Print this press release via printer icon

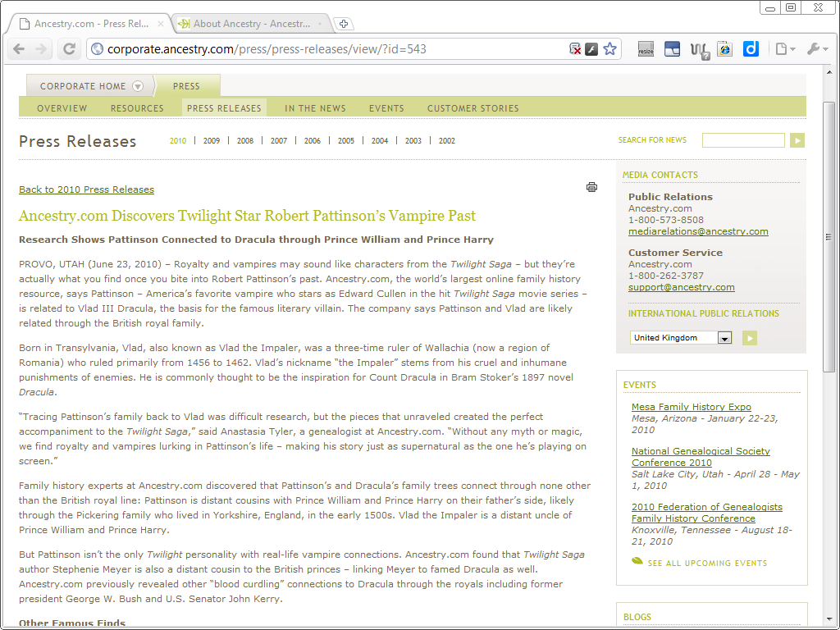pyautogui.click(x=591, y=187)
